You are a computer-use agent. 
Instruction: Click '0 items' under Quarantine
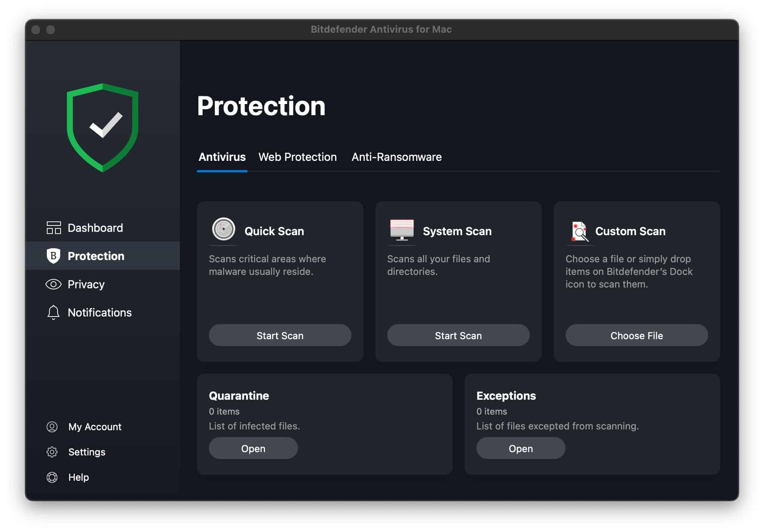pos(224,411)
